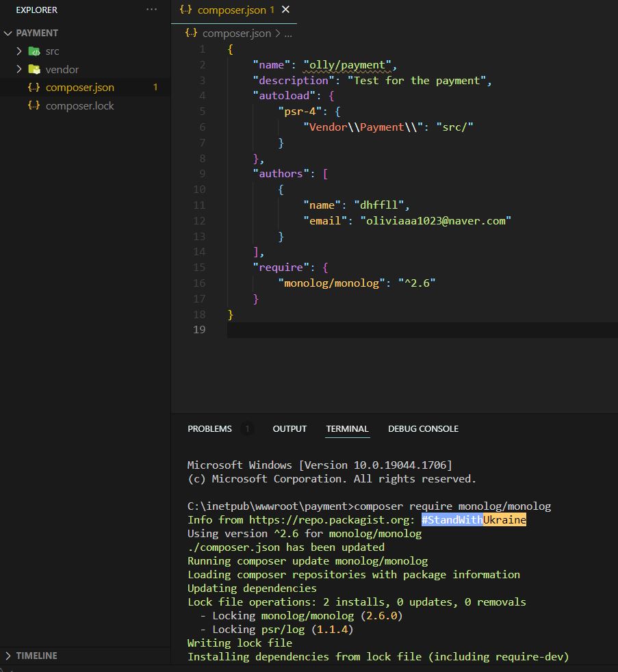
Task: Click 'Locking monolog/monolog (2.6.0)' terminal line
Action: [x=307, y=615]
